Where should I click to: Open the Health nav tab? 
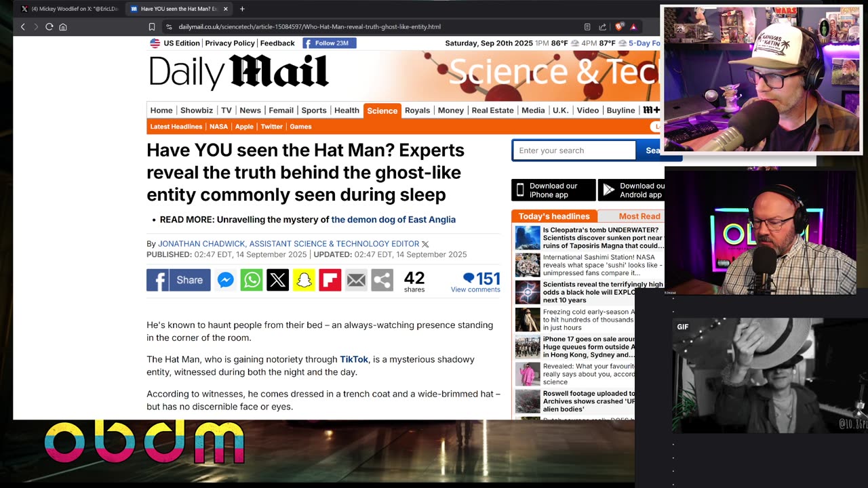pos(347,110)
